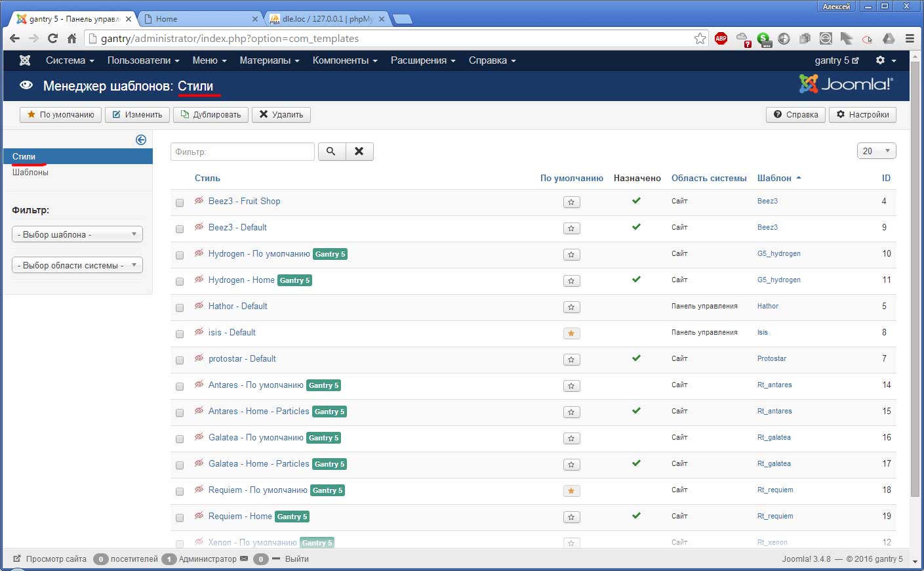Click orange default star for isis - Default
924x571 pixels.
571,333
